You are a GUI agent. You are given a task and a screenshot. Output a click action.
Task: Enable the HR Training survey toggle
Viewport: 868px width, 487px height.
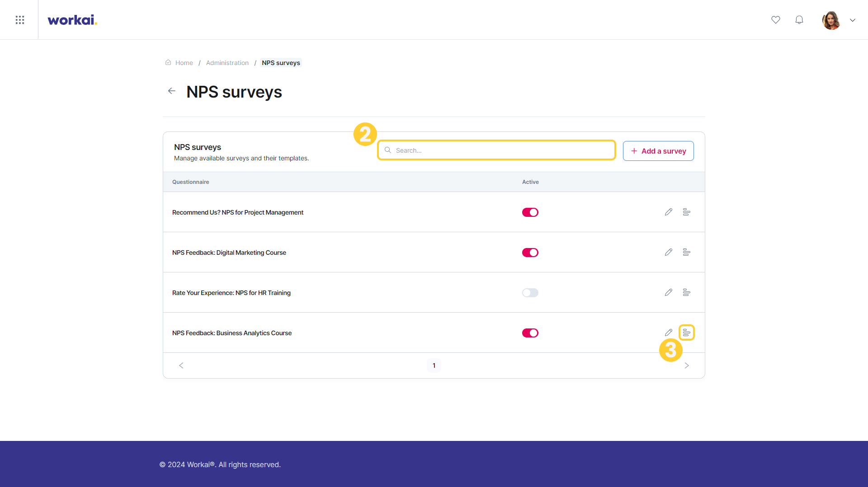click(x=530, y=293)
